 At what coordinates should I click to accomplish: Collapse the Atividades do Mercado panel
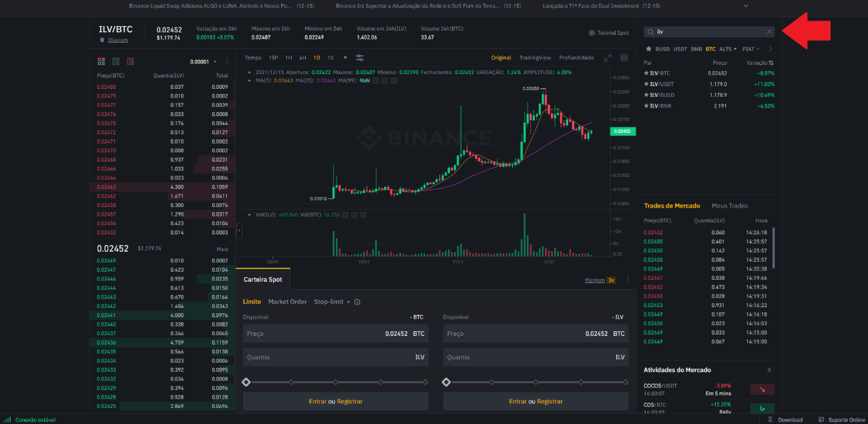pos(769,370)
